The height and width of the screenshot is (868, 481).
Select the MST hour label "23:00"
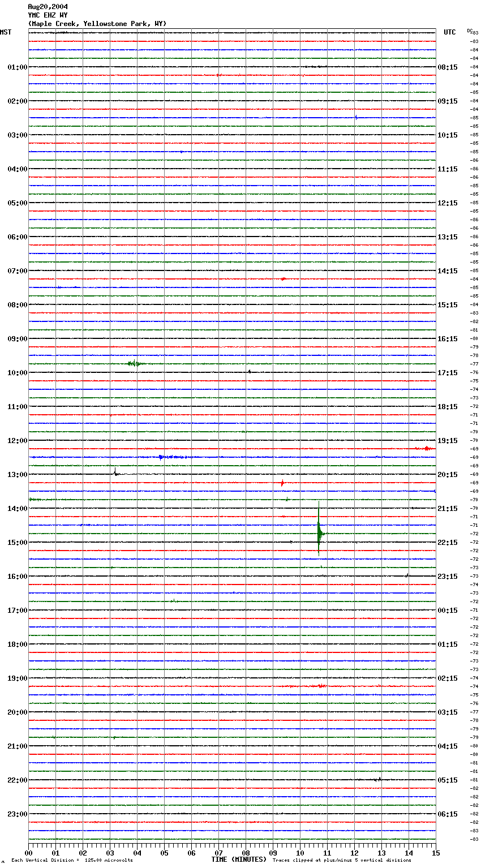[x=17, y=814]
